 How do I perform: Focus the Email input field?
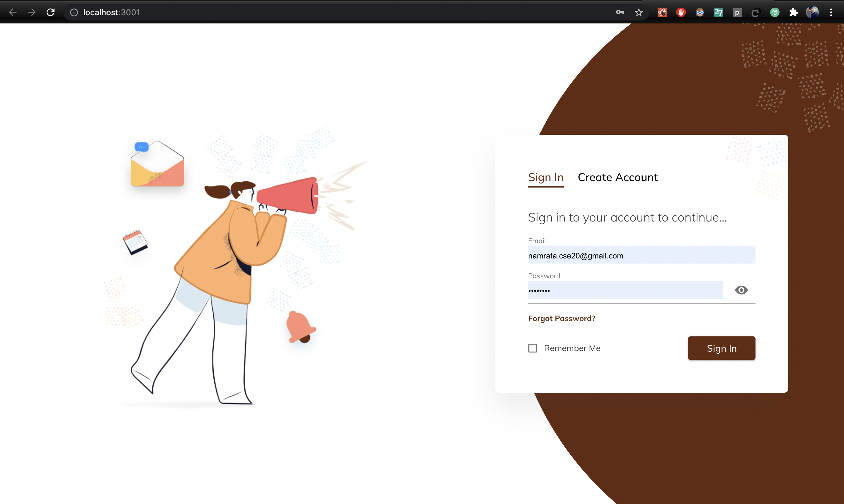click(641, 255)
